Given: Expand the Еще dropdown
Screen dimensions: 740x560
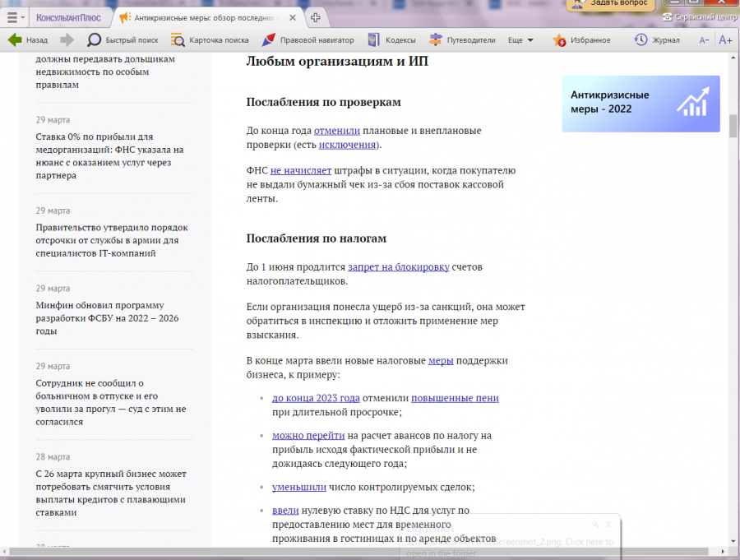Looking at the screenshot, I should tap(520, 39).
